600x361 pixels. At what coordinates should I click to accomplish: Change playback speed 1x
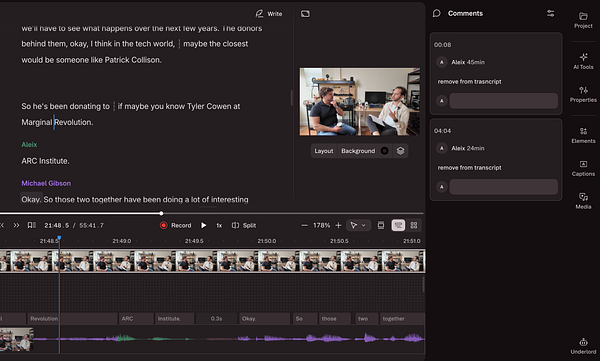(x=219, y=225)
